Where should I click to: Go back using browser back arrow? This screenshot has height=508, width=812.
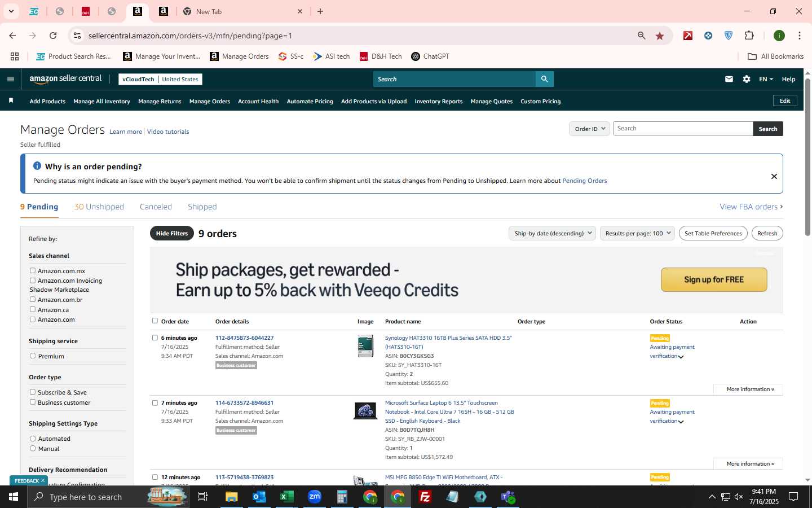coord(12,36)
